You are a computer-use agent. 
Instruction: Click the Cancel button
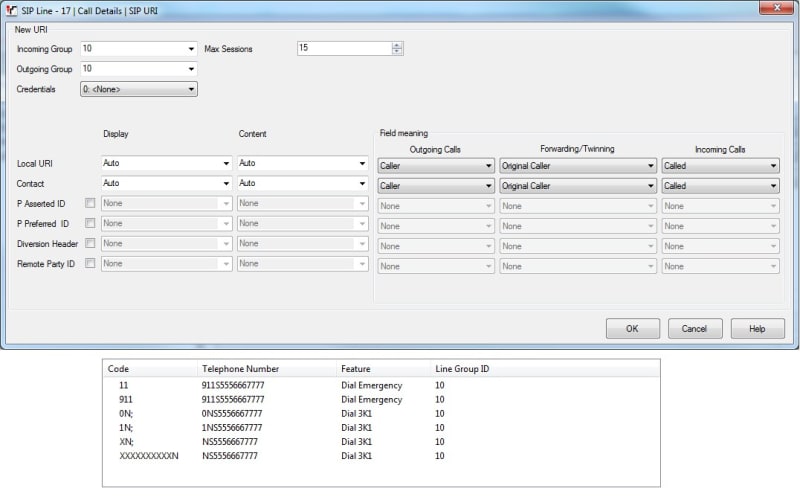tap(695, 329)
